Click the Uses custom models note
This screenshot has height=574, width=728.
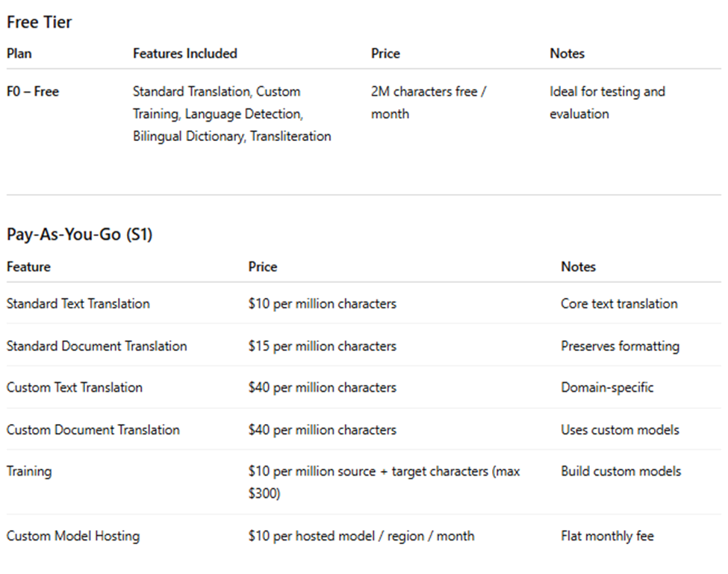[x=620, y=430]
